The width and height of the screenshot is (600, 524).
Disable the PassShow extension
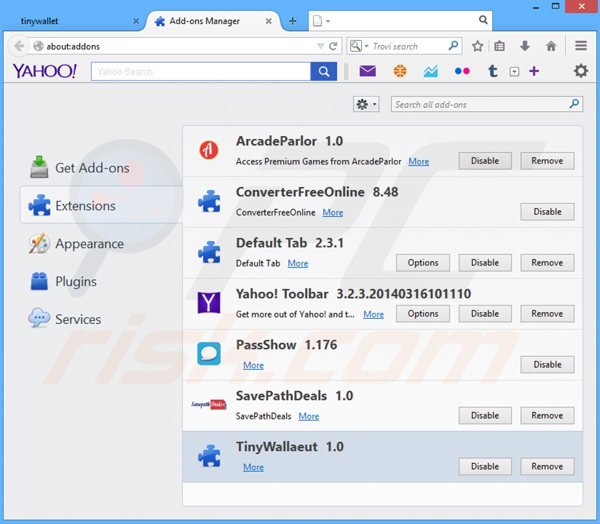(547, 364)
